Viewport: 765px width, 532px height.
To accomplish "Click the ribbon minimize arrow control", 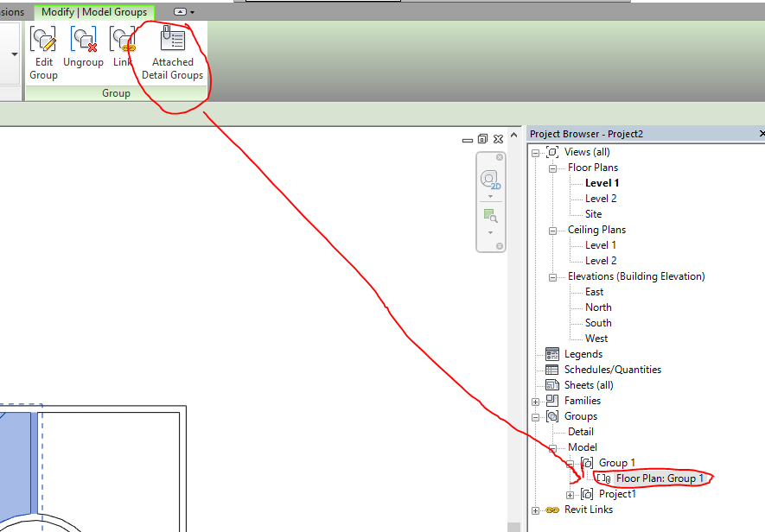I will tap(181, 12).
